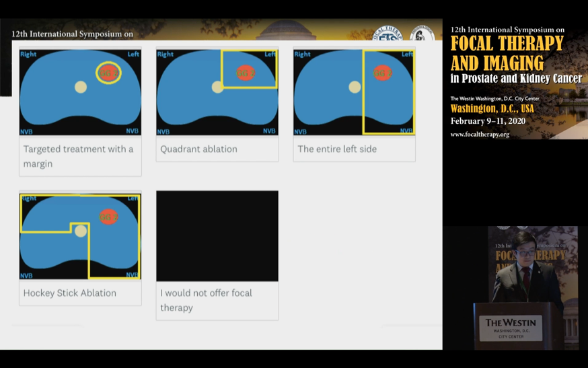Click the '12th International Symposium on' slide header
This screenshot has width=588, height=368.
[73, 34]
